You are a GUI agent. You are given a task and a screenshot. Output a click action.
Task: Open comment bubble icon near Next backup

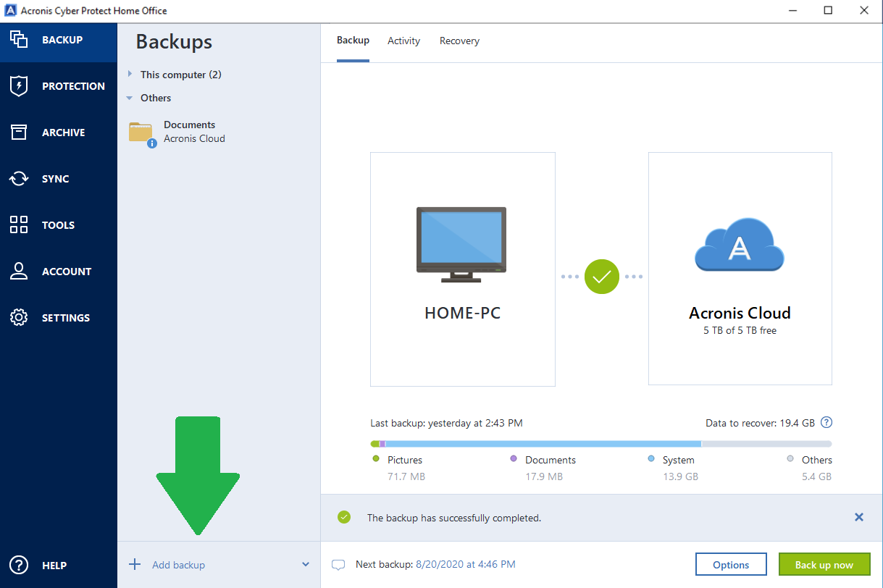click(x=338, y=565)
